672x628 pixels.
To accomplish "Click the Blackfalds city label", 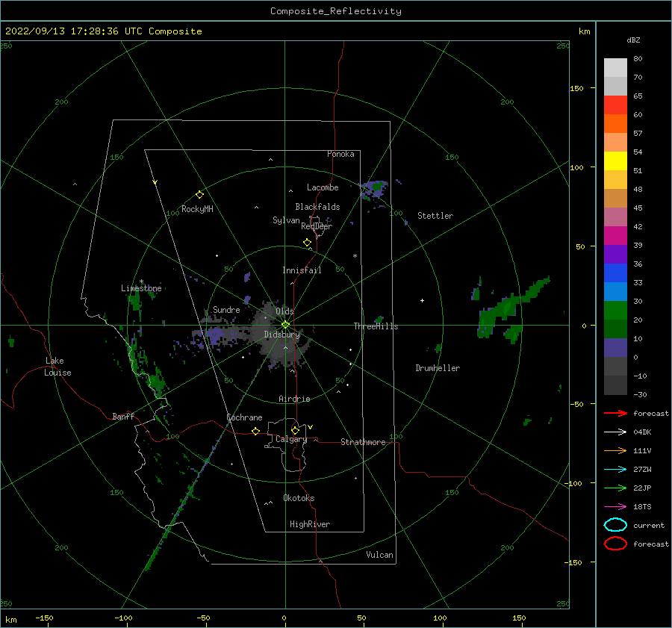I will 317,207.
